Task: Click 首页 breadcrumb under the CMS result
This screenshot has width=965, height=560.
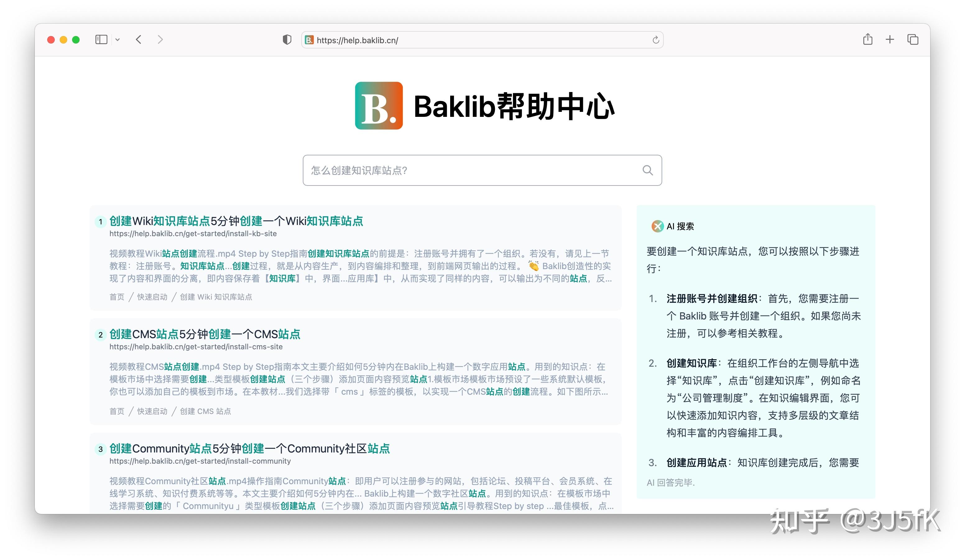Action: click(117, 411)
